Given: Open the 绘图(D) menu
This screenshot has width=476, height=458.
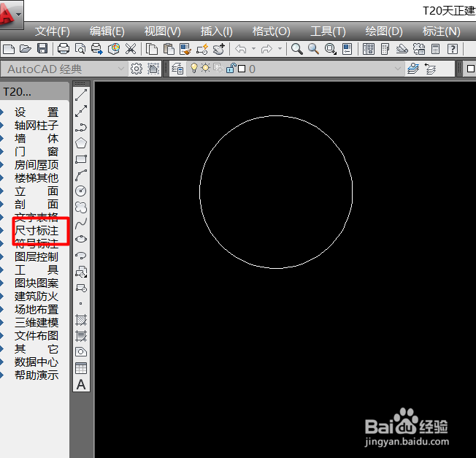Looking at the screenshot, I should [x=384, y=31].
